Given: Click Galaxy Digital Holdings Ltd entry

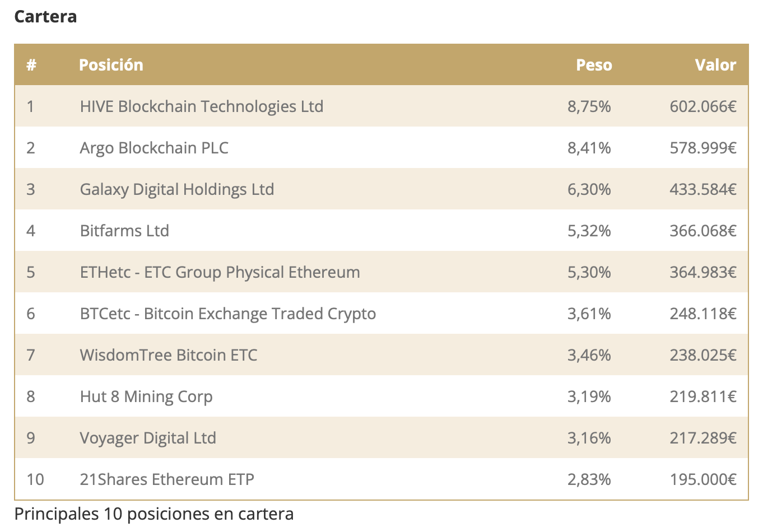Looking at the screenshot, I should tap(177, 189).
